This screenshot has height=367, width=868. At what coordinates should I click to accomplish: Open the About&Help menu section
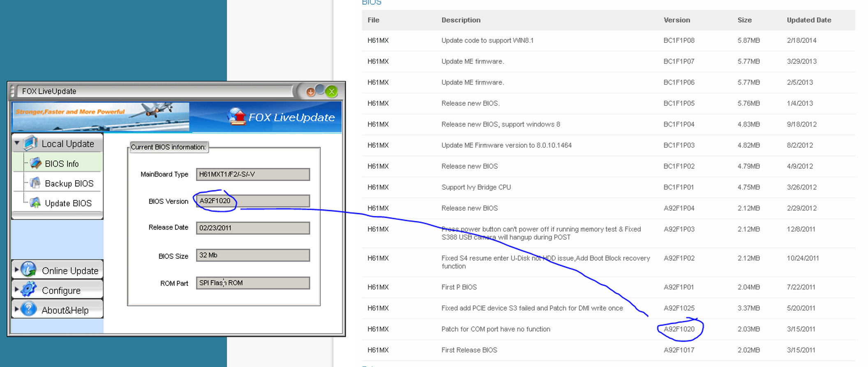point(57,309)
